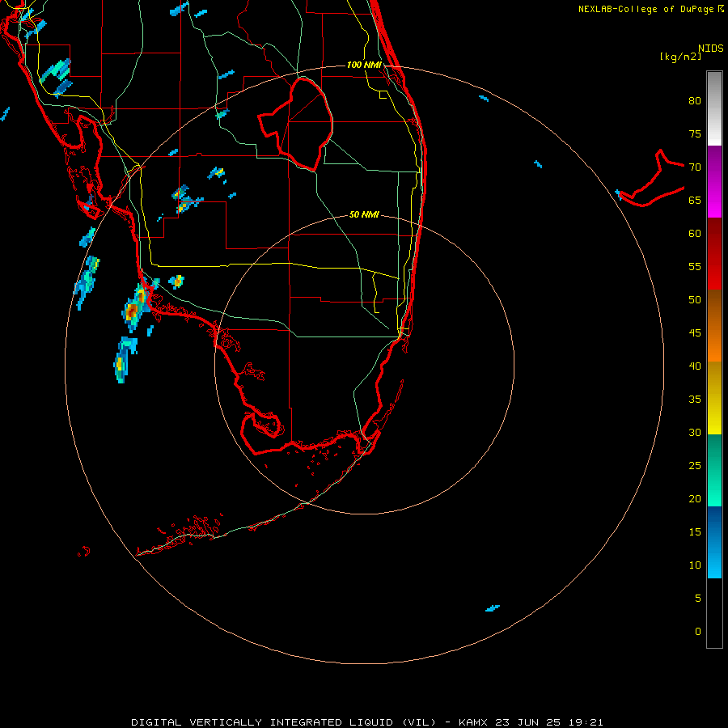Pick the green segment of the color bar
This screenshot has width=728, height=728.
click(714, 470)
